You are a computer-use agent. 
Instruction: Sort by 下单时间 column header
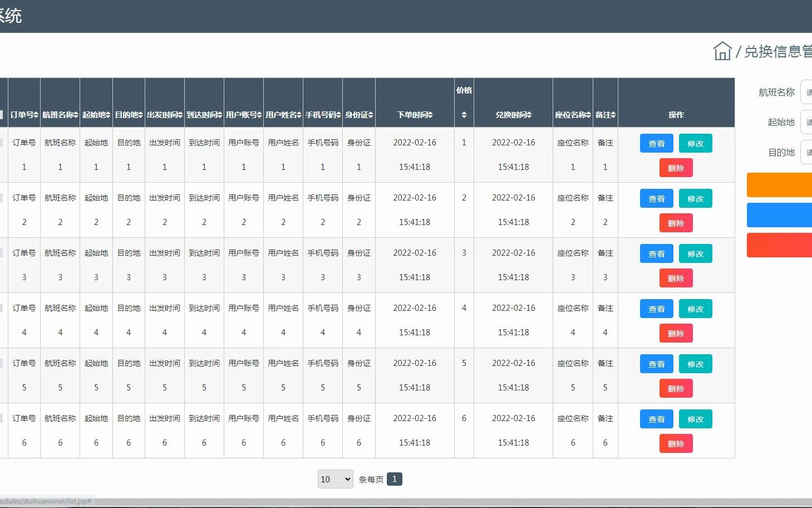(415, 115)
